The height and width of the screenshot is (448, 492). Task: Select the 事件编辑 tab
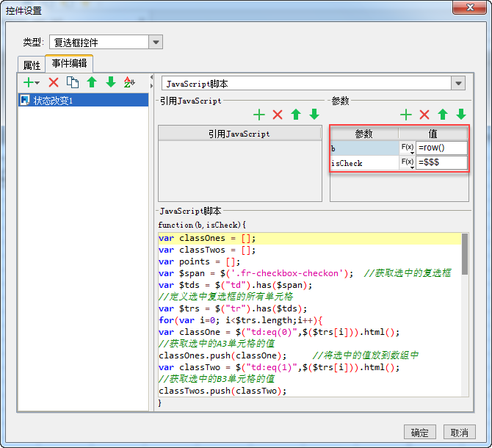69,64
